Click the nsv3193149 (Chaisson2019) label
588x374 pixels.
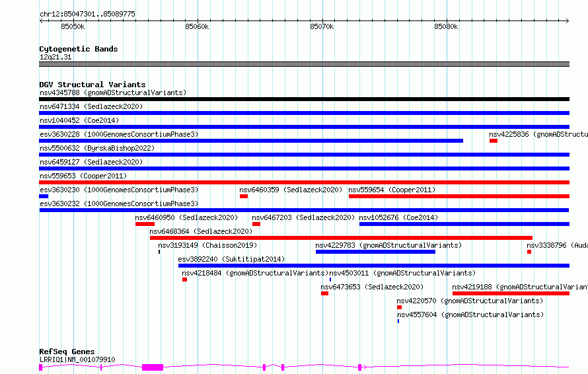(x=207, y=245)
